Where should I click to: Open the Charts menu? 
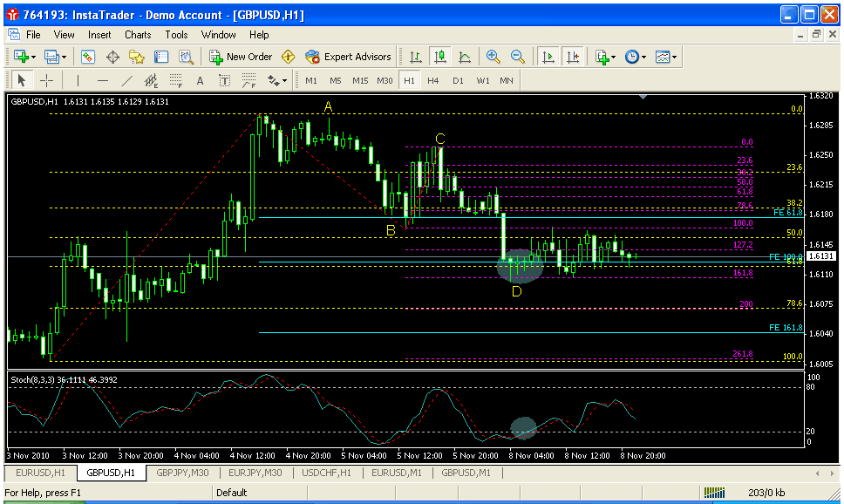[138, 35]
